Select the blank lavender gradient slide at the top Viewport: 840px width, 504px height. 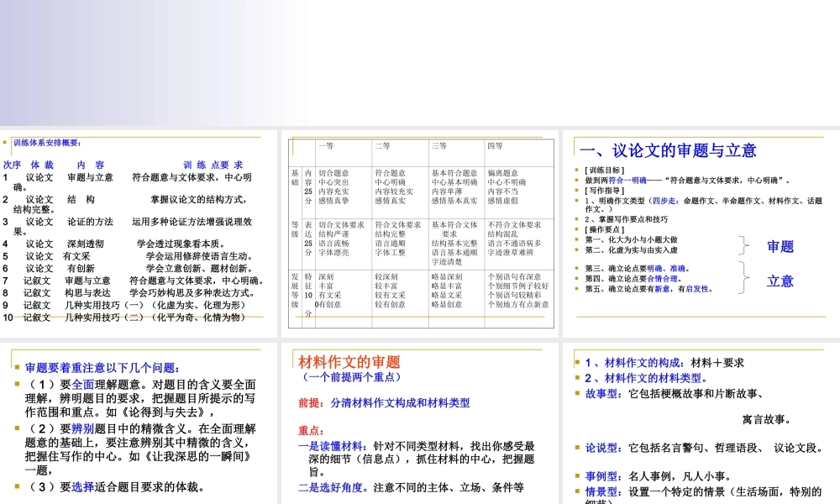click(x=420, y=63)
